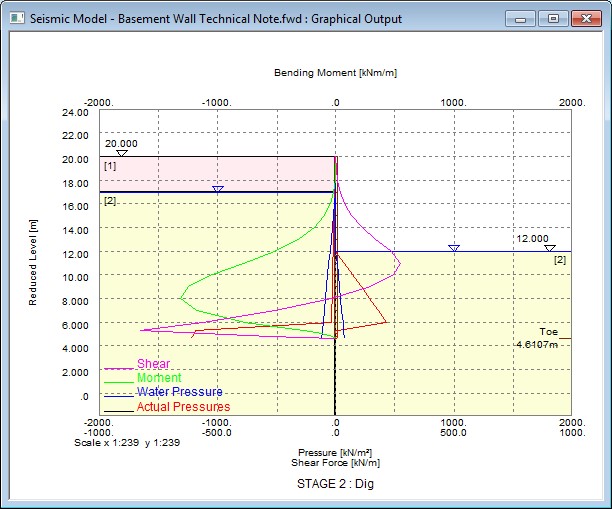The image size is (612, 509).
Task: Maximize the Graphical Output window
Action: [x=553, y=18]
